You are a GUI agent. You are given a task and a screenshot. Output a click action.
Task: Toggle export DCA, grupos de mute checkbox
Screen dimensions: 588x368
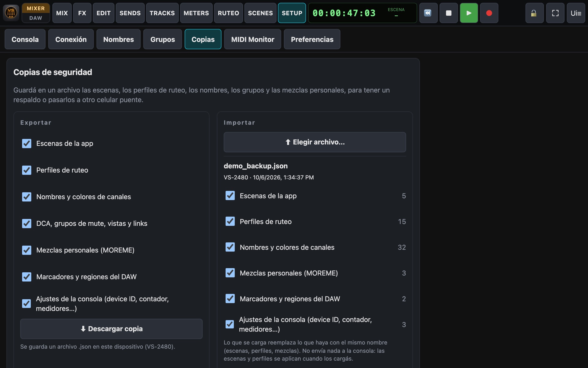(x=27, y=224)
